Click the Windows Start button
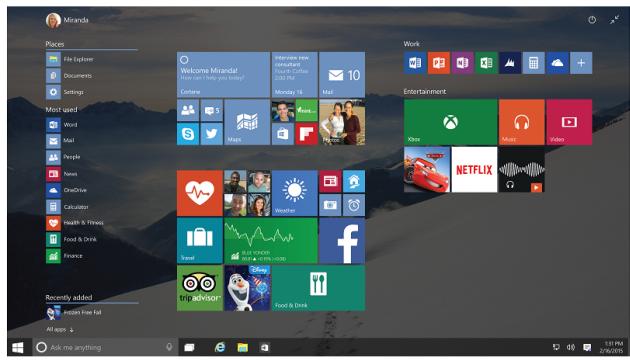The height and width of the screenshot is (361, 630). point(18,347)
